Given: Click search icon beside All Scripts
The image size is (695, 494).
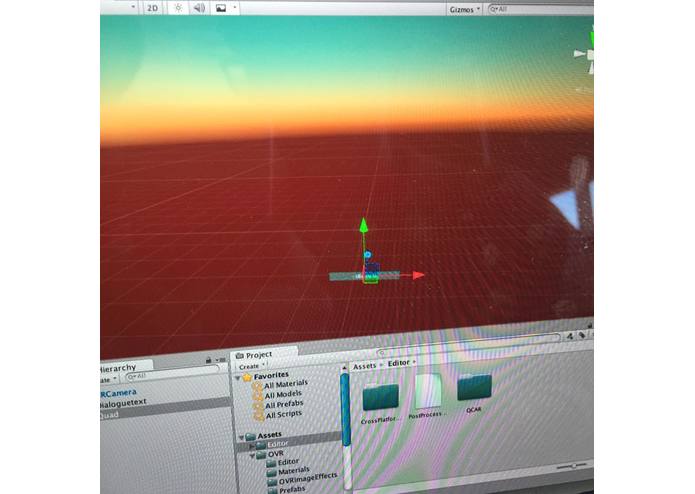Looking at the screenshot, I should click(x=259, y=416).
